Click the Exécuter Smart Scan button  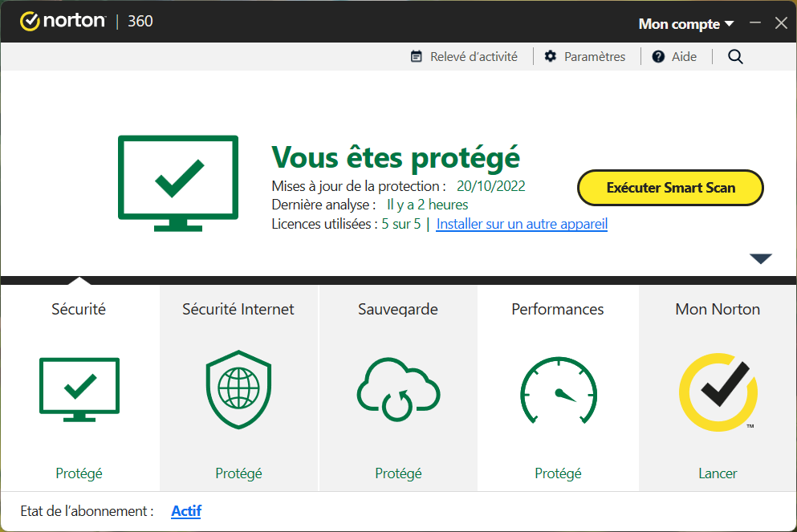670,188
